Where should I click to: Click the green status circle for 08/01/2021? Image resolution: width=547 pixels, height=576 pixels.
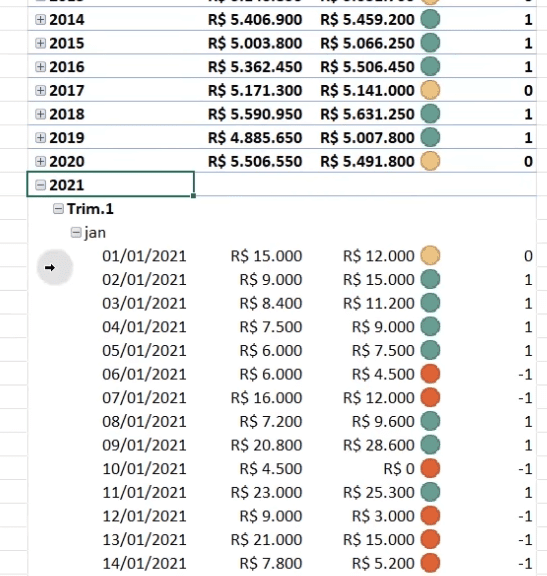pos(430,421)
